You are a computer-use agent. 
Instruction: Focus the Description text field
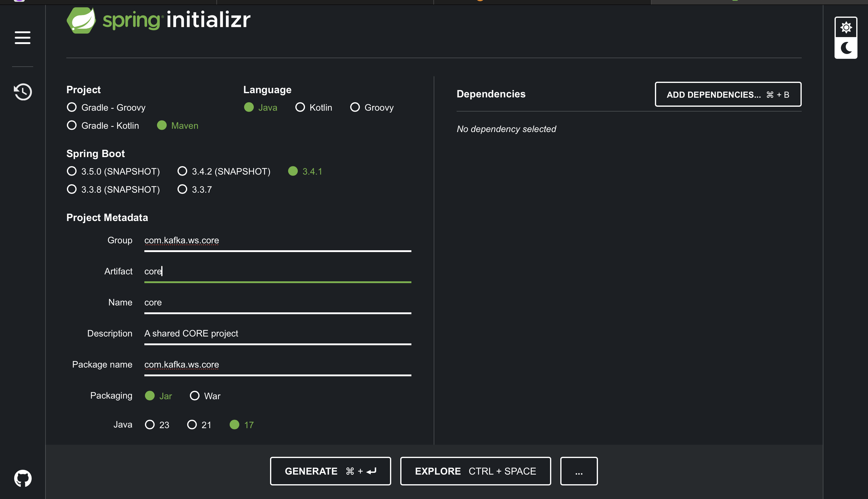pyautogui.click(x=278, y=333)
